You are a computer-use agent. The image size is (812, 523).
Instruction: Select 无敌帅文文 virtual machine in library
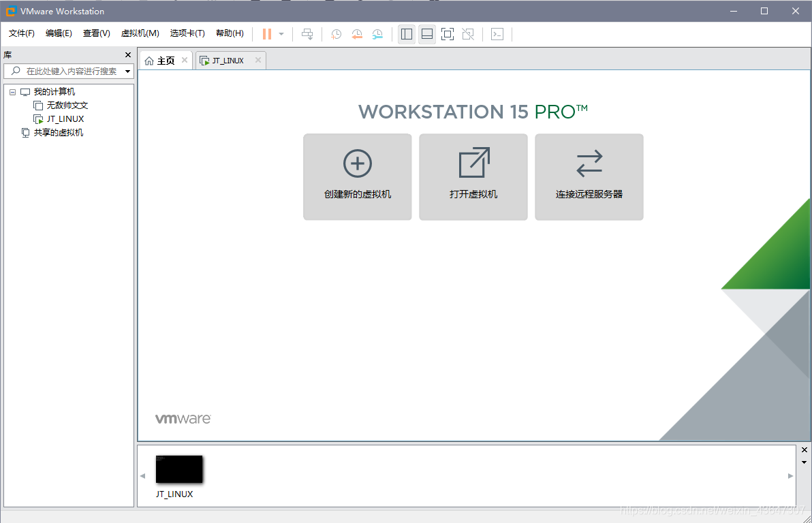67,106
